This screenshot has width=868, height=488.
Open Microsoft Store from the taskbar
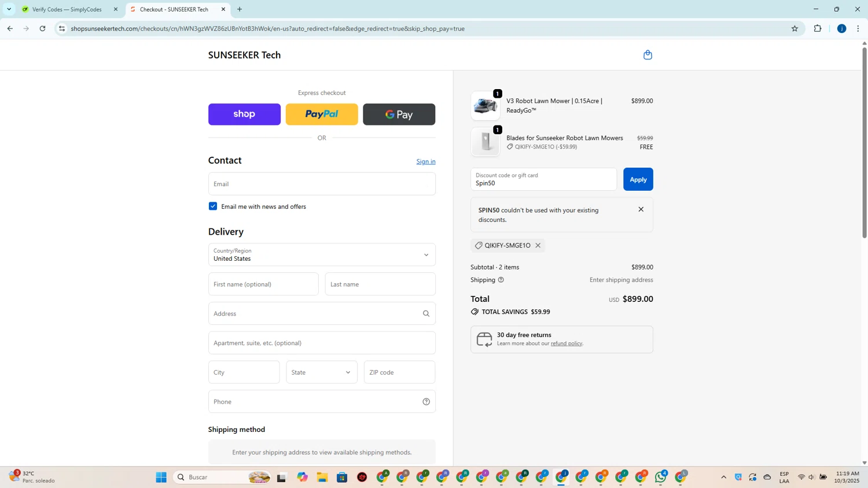(x=342, y=477)
